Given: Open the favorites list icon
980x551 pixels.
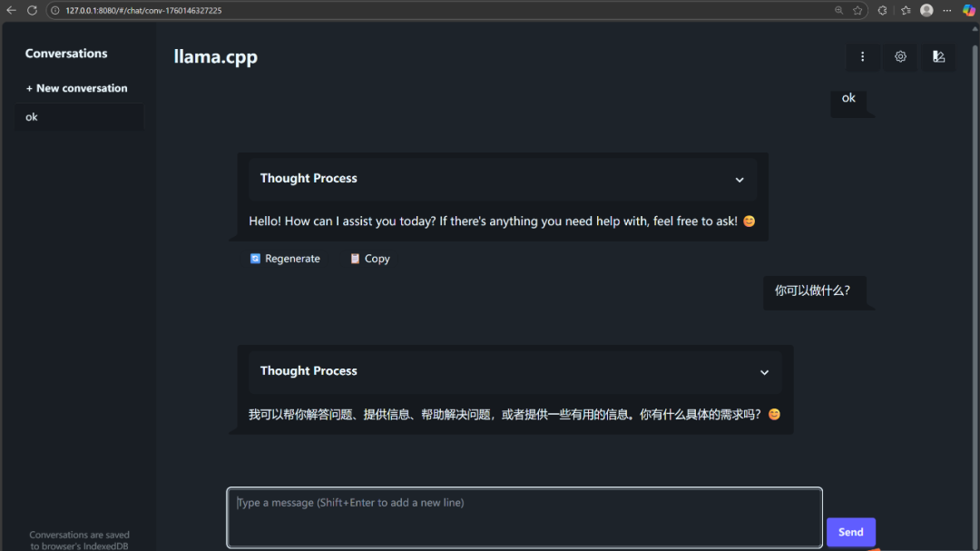Looking at the screenshot, I should coord(906,11).
